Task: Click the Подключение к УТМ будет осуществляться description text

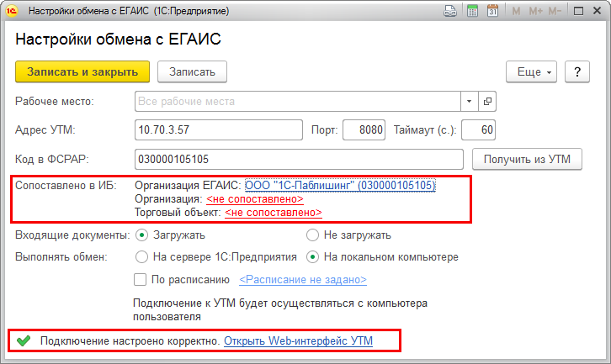Action: (280, 310)
